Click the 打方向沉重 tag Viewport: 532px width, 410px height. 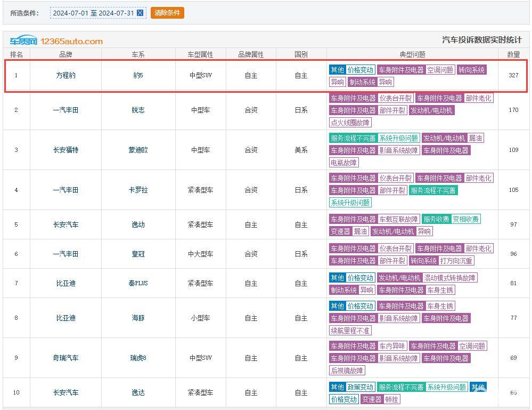coord(456,261)
